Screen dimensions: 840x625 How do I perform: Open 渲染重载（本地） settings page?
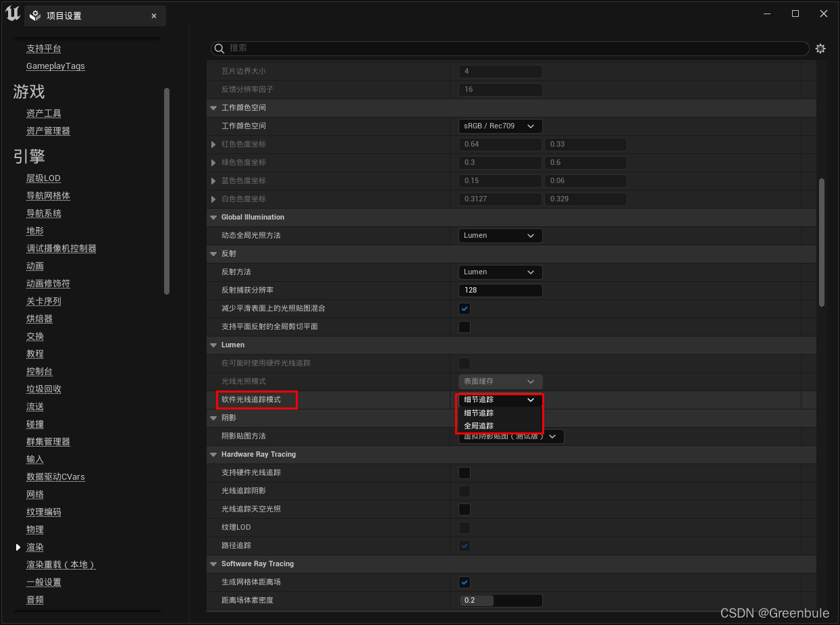pos(61,565)
